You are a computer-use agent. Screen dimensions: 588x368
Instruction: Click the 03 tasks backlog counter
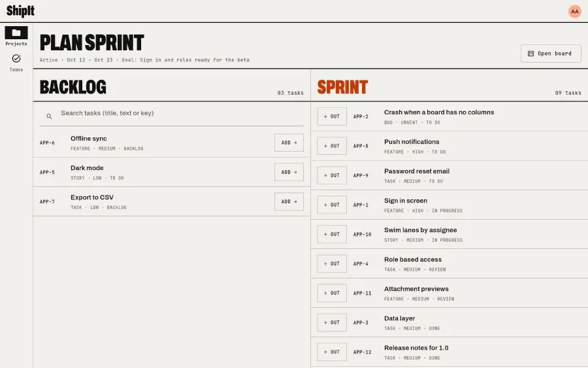291,93
